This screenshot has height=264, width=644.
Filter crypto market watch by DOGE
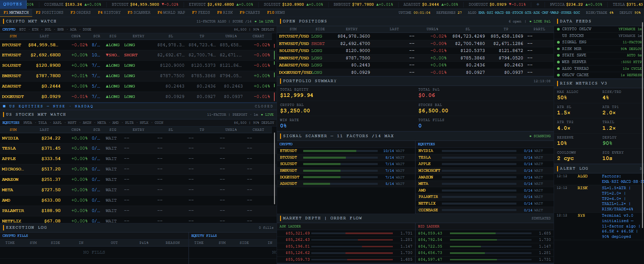click(x=87, y=30)
